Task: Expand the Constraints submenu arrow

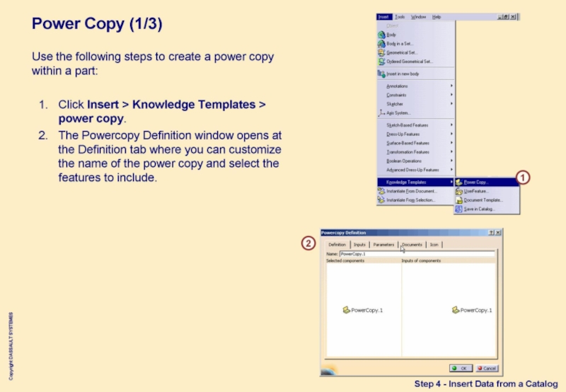Action: pos(451,95)
